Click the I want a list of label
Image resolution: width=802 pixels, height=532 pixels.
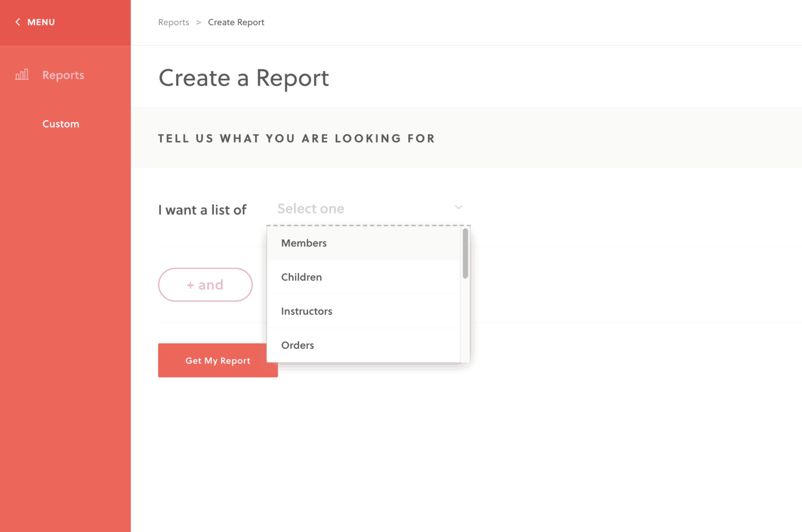click(x=202, y=209)
